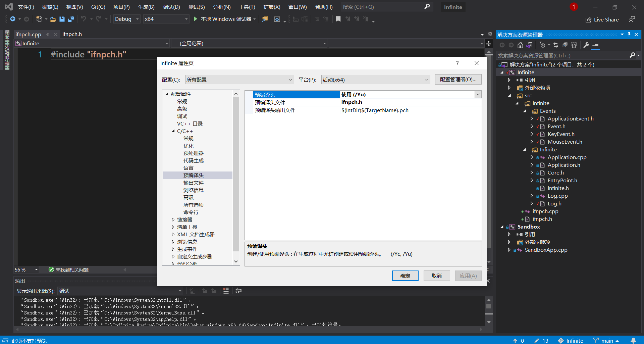Toggle preview selected items in Solution Explorer
The width and height of the screenshot is (644, 344).
pyautogui.click(x=596, y=45)
